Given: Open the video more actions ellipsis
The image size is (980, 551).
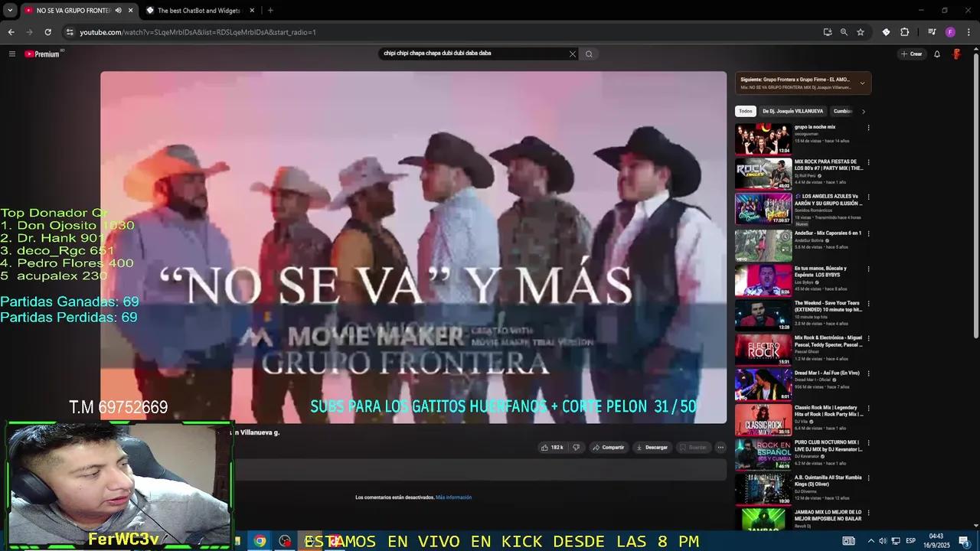Looking at the screenshot, I should click(x=720, y=447).
